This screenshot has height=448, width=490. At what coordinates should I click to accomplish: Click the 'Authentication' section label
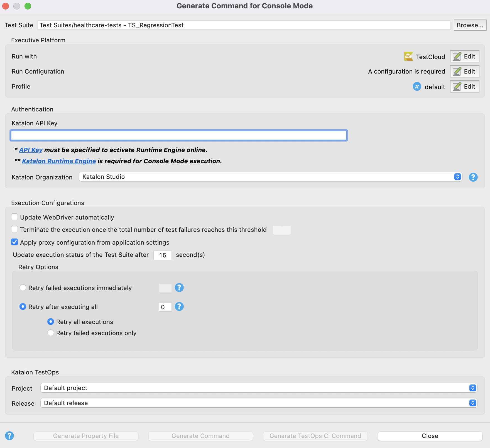[32, 109]
